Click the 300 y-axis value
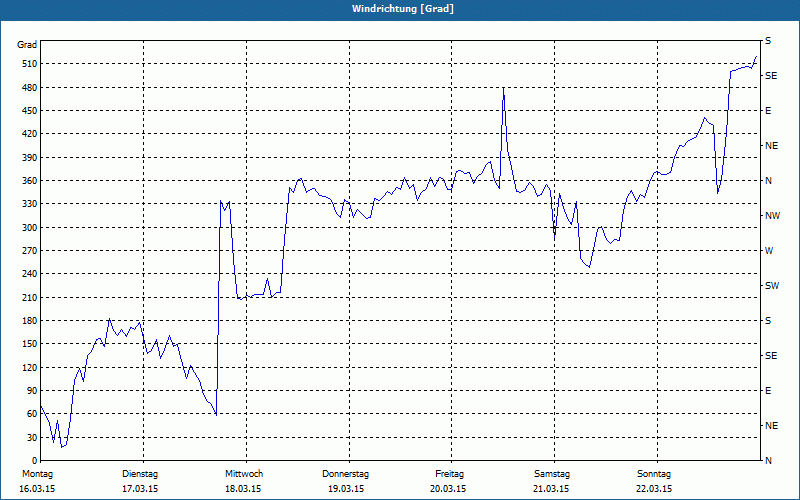The width and height of the screenshot is (800, 500). [30, 228]
